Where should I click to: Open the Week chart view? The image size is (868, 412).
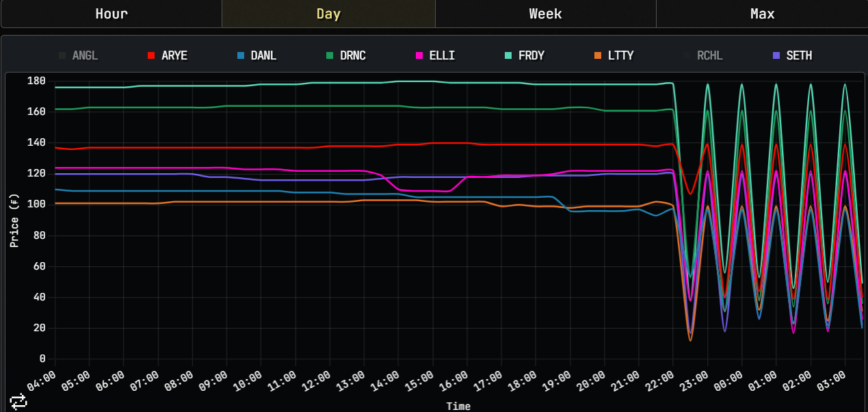(x=545, y=14)
